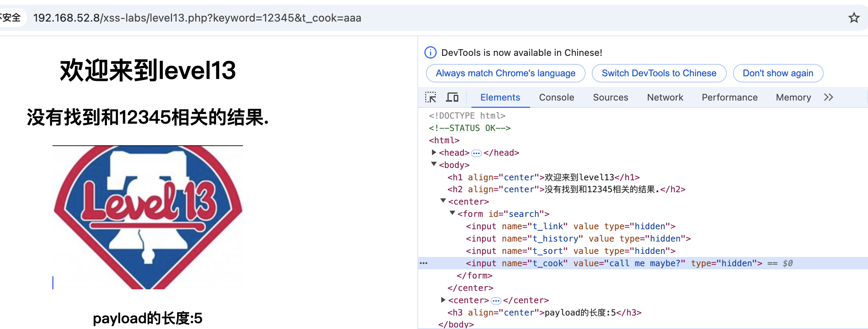This screenshot has height=329, width=868.
Task: Expand the second collapsed center node
Action: pos(443,300)
